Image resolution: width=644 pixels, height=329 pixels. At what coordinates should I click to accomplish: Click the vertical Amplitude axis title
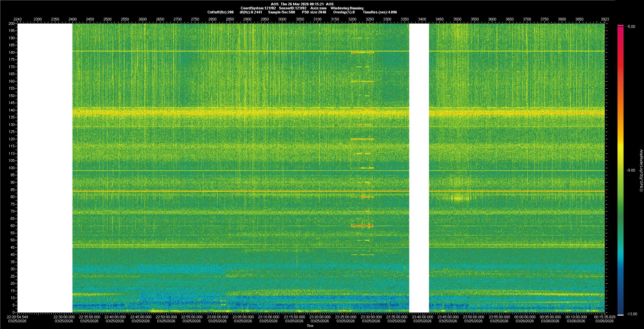pyautogui.click(x=641, y=171)
